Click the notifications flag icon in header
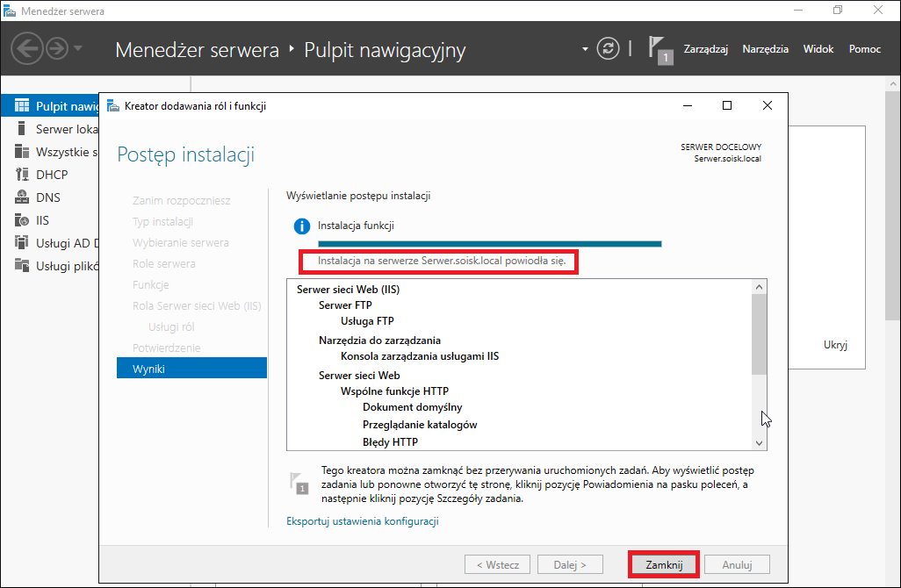901x588 pixels. tap(660, 50)
